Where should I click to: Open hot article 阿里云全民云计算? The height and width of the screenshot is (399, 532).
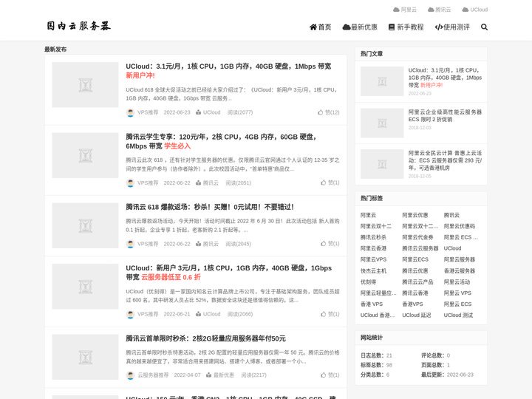[x=445, y=160]
